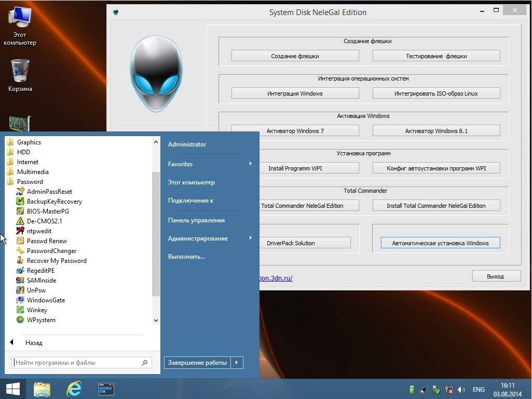Expand the Favorites submenu arrow

coord(250,164)
